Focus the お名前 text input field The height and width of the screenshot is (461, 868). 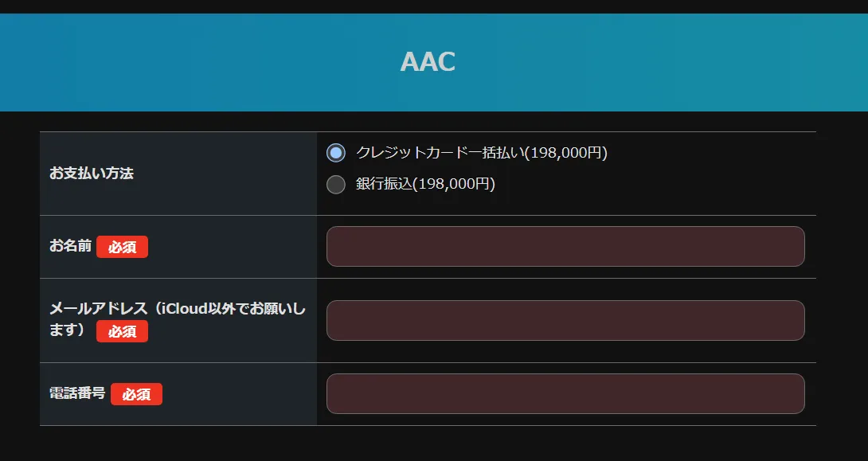point(565,247)
